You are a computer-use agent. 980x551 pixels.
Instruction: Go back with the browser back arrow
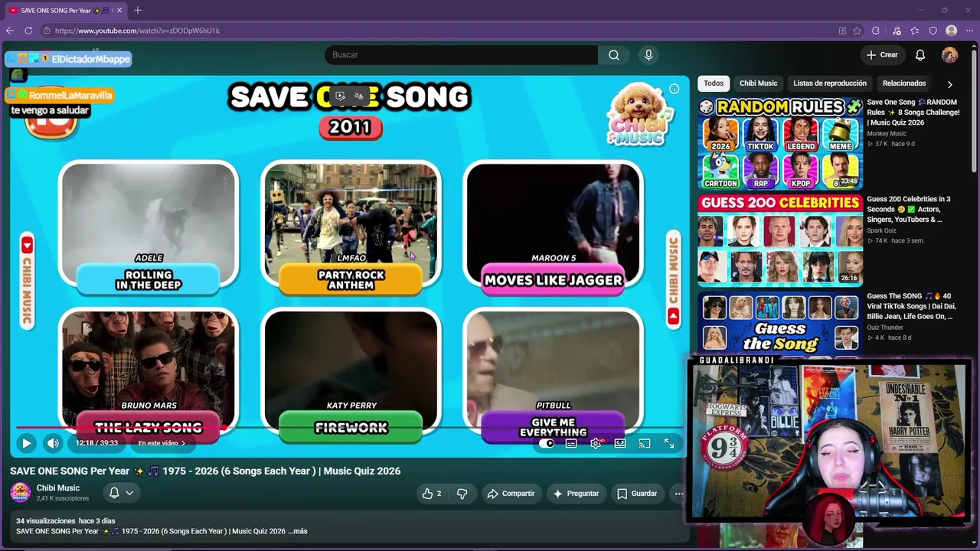[x=10, y=31]
